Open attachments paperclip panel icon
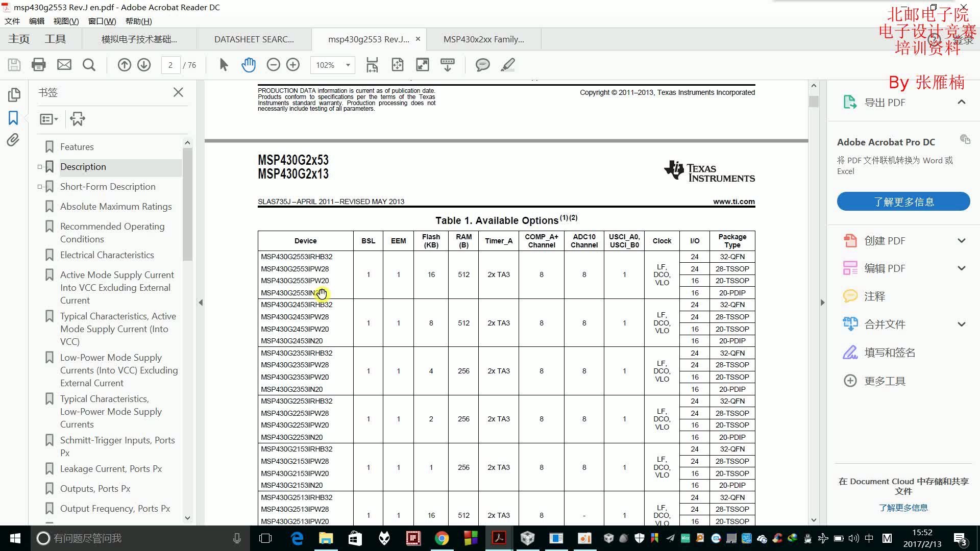 pyautogui.click(x=13, y=140)
